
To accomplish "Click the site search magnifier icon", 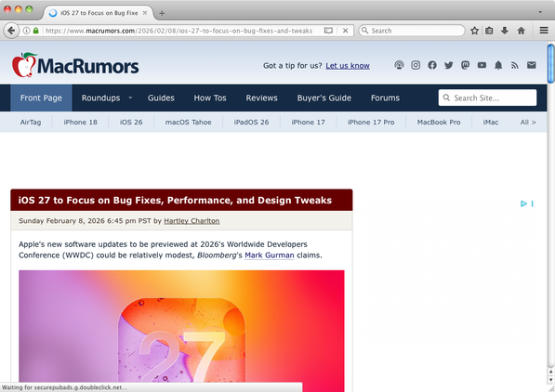I will tap(446, 98).
